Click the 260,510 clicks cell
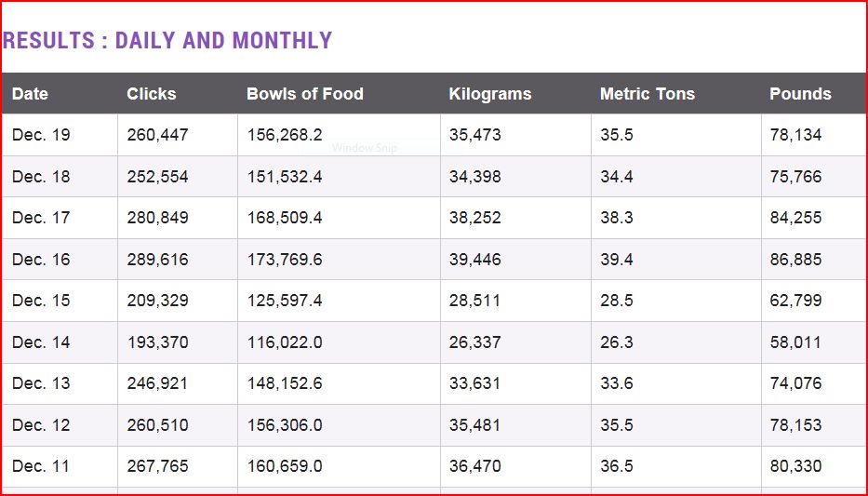 [x=158, y=425]
